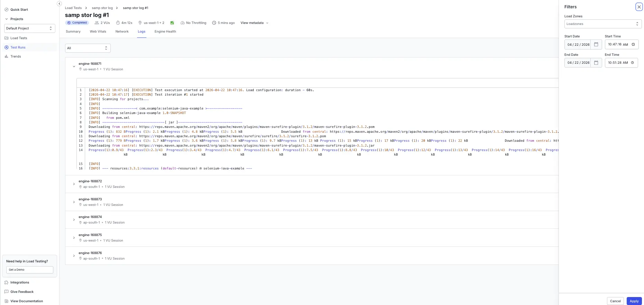The width and height of the screenshot is (644, 305).
Task: Click the us-east-1 + 2 location pin
Action: [x=140, y=23]
